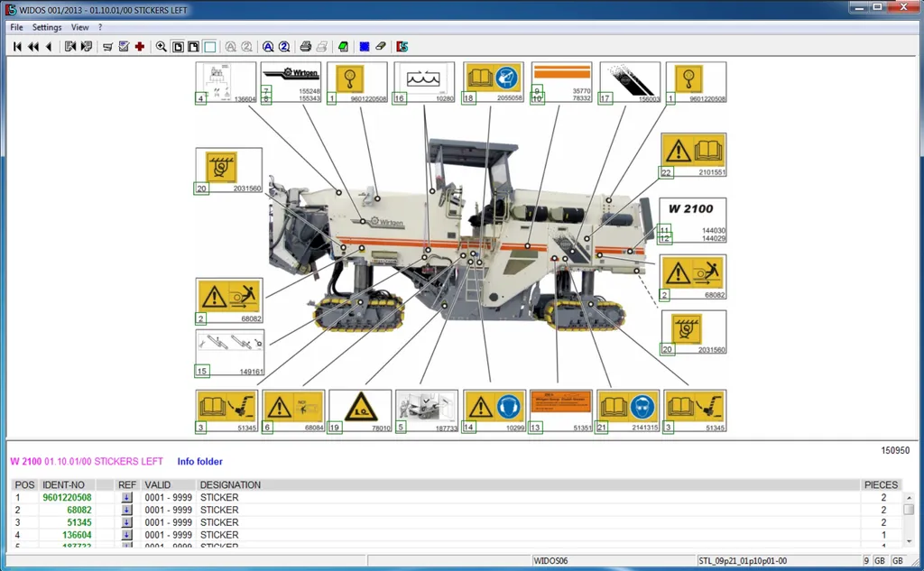Select warning triangle sticker thumbnail 78010
The image size is (924, 571).
[360, 410]
